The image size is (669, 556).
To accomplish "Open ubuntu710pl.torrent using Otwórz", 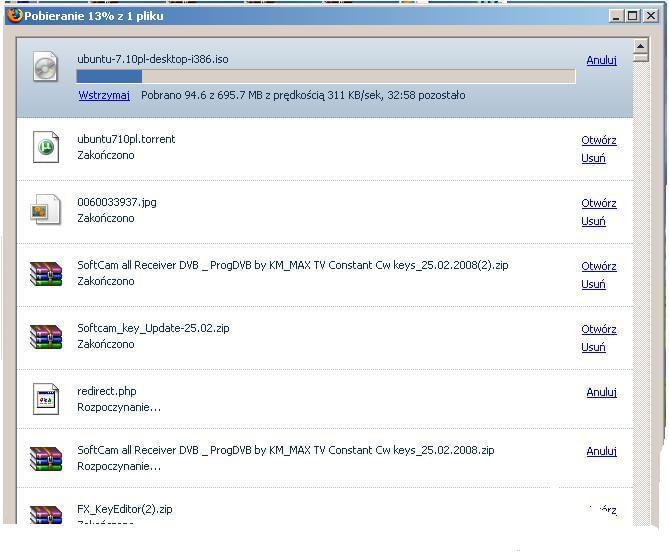I will [599, 140].
